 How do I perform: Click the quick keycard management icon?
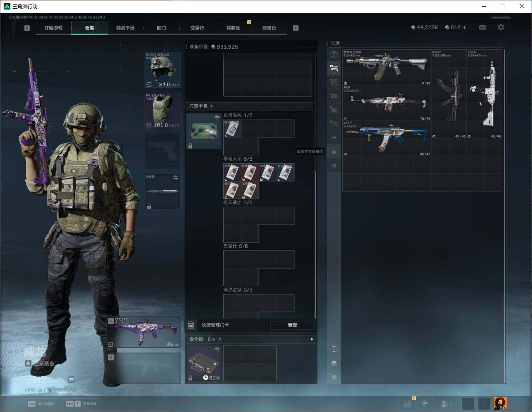[191, 325]
